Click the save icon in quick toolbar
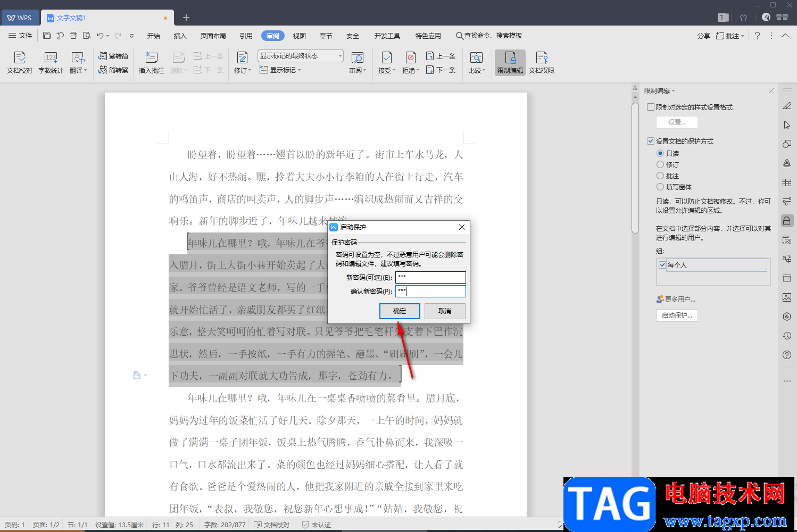Screen dimensions: 797x532 click(47, 36)
